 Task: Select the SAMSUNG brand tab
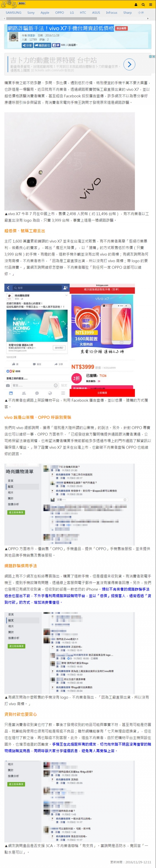[13, 12]
